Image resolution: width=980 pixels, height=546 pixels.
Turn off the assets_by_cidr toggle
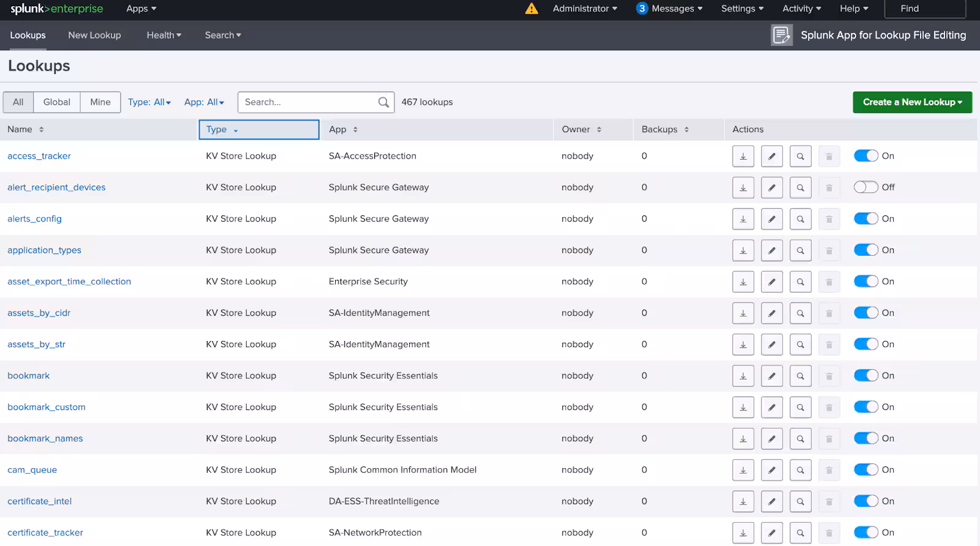865,313
